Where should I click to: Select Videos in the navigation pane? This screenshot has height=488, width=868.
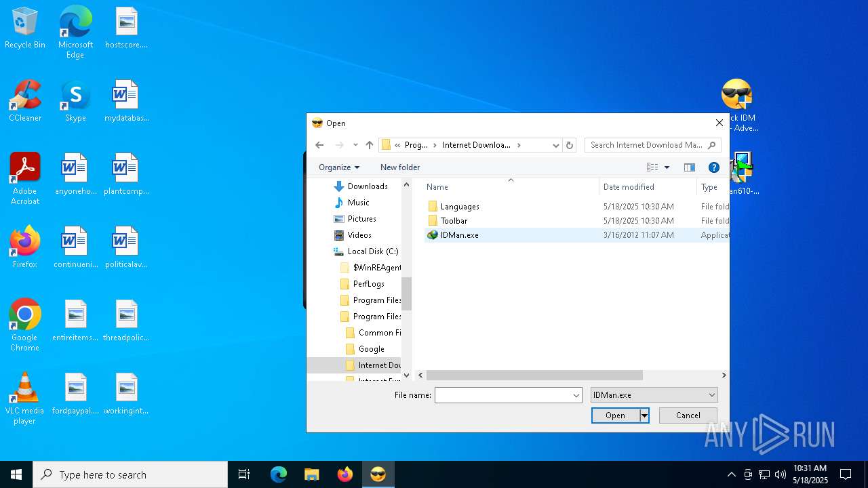pyautogui.click(x=359, y=235)
